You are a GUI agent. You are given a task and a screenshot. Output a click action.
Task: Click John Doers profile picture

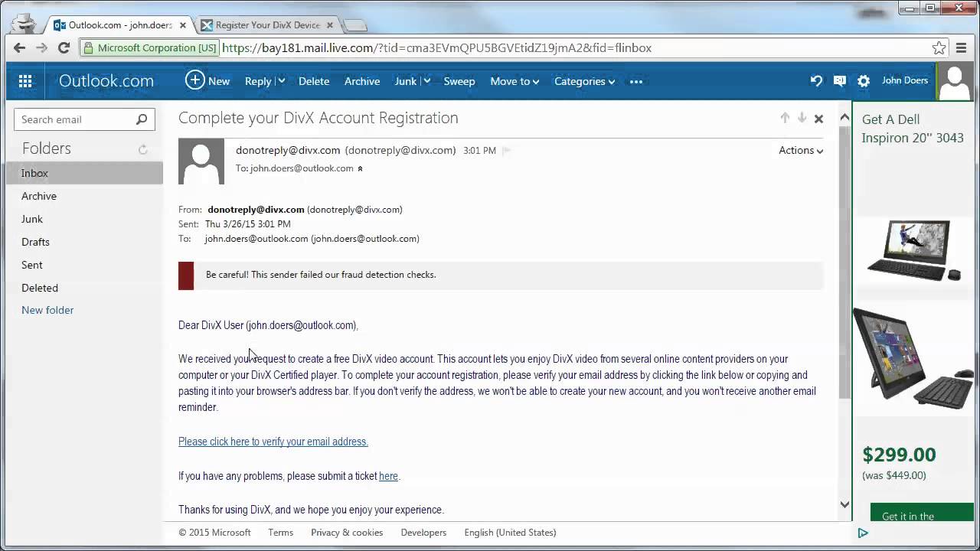(955, 81)
